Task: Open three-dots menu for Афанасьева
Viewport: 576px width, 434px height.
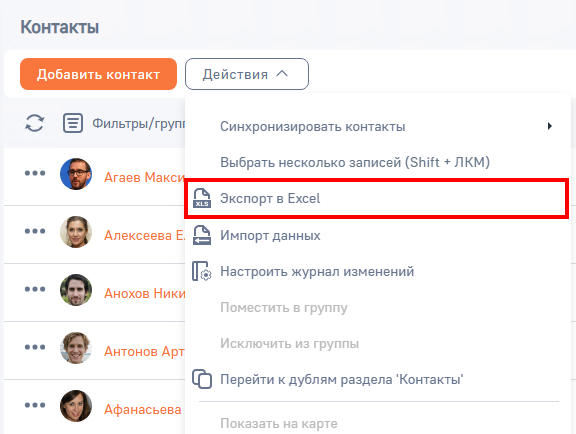Action: pos(35,405)
